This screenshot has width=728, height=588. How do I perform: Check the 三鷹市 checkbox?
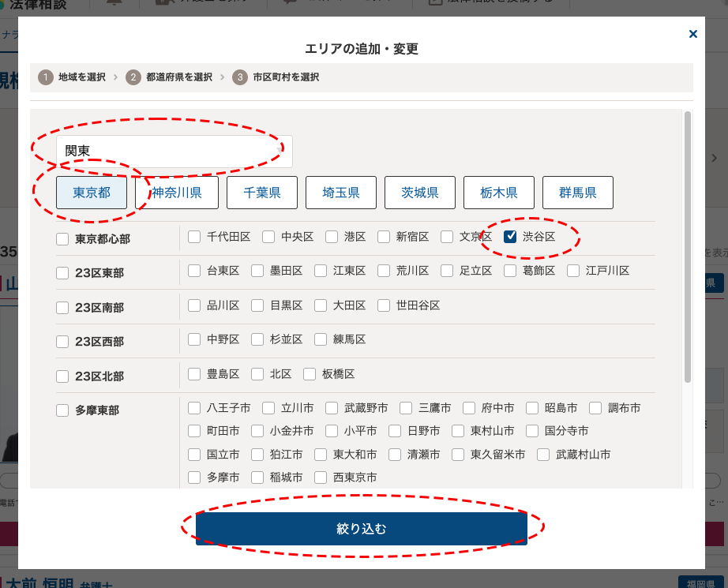[406, 408]
